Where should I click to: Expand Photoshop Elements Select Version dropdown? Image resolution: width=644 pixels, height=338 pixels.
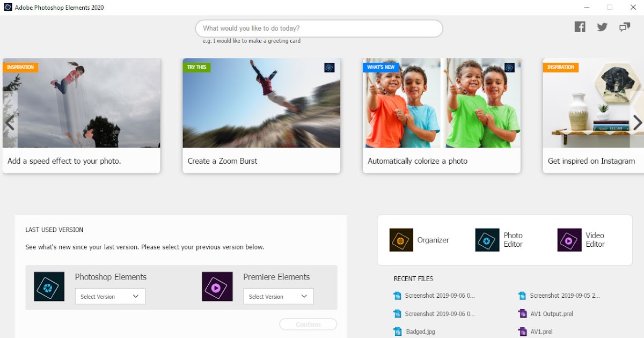coord(110,296)
